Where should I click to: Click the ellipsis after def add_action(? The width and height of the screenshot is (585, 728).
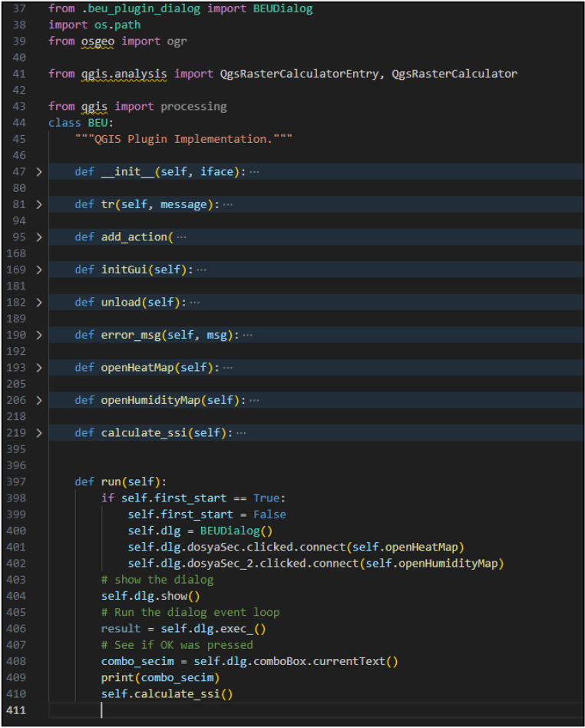point(181,237)
